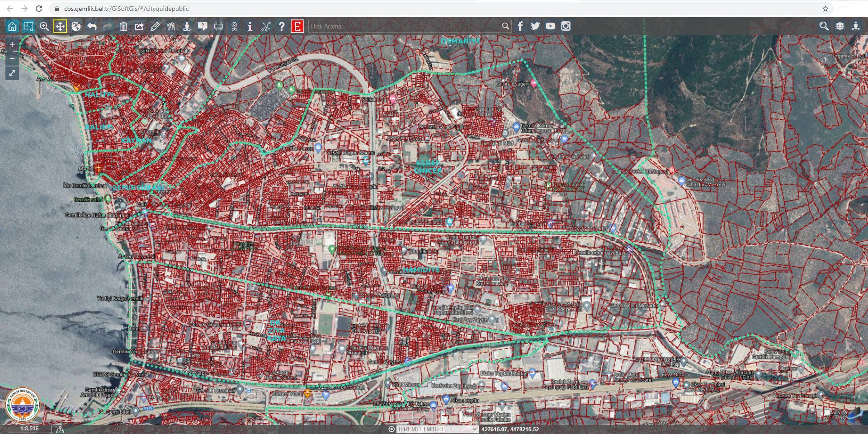The width and height of the screenshot is (868, 434).
Task: Click the trash clear icon
Action: pyautogui.click(x=123, y=26)
